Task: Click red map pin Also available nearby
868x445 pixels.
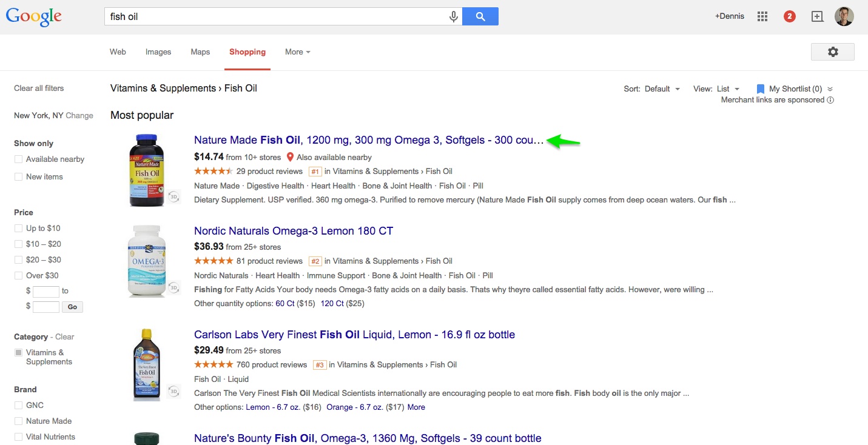Action: coord(290,157)
